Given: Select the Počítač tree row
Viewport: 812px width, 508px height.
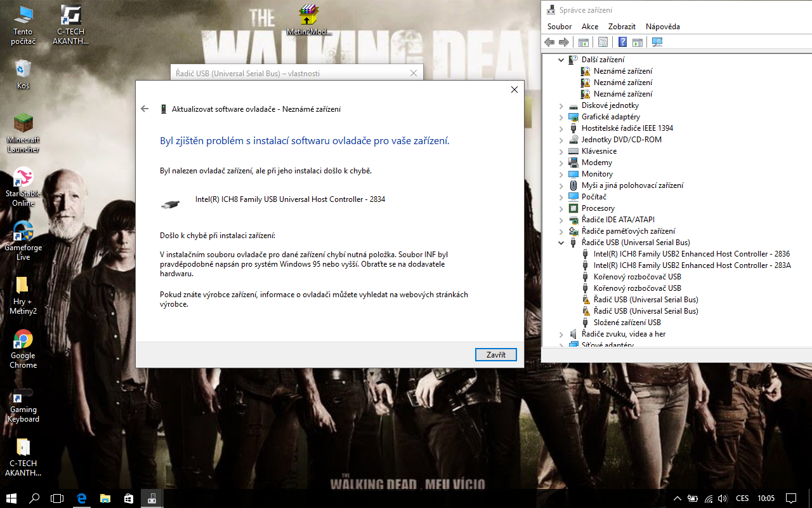Looking at the screenshot, I should click(x=594, y=197).
